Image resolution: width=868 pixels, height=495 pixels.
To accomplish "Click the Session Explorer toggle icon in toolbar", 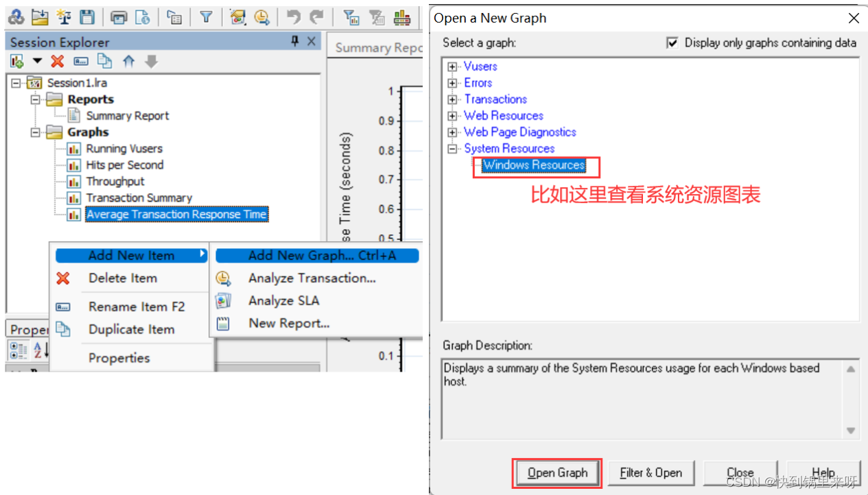I will (174, 18).
